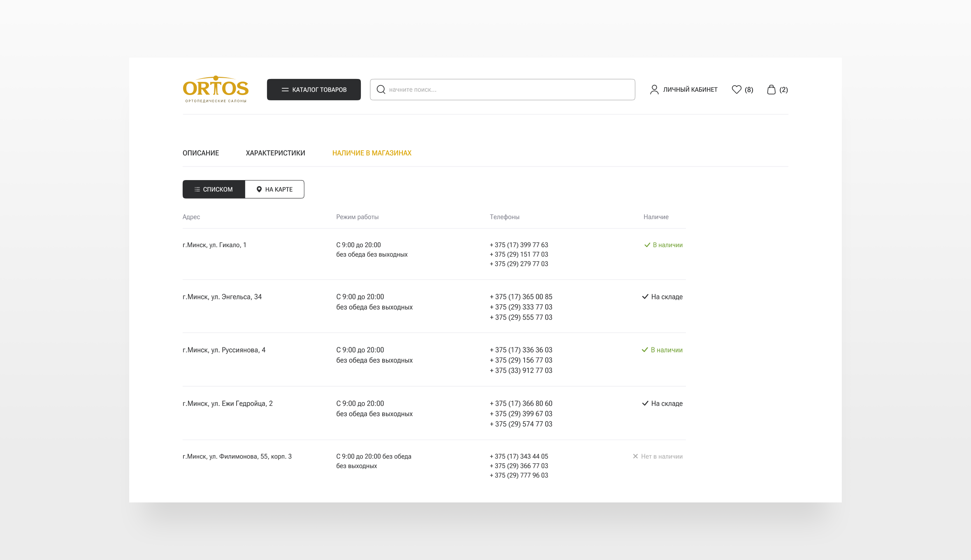The image size is (971, 560).
Task: Open favorites heart icon
Action: click(736, 90)
